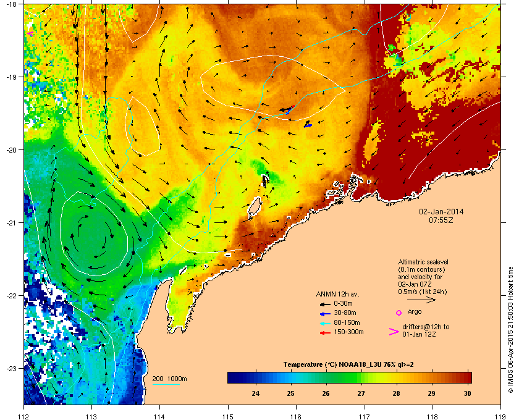Click the black 0-30m legend arrow
Screen dimensions: 519x420
coord(325,304)
